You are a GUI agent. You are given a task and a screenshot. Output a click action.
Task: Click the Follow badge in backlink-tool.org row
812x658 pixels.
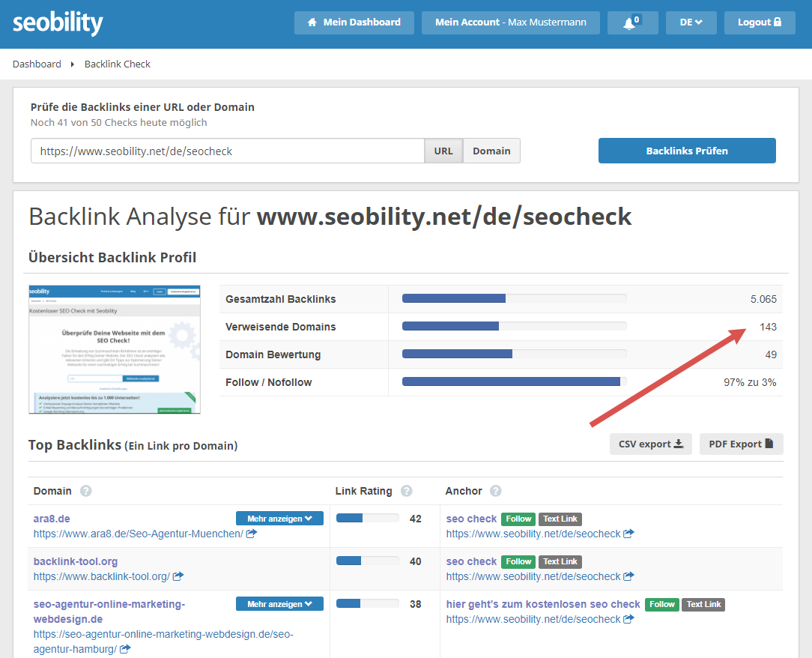[x=518, y=561]
